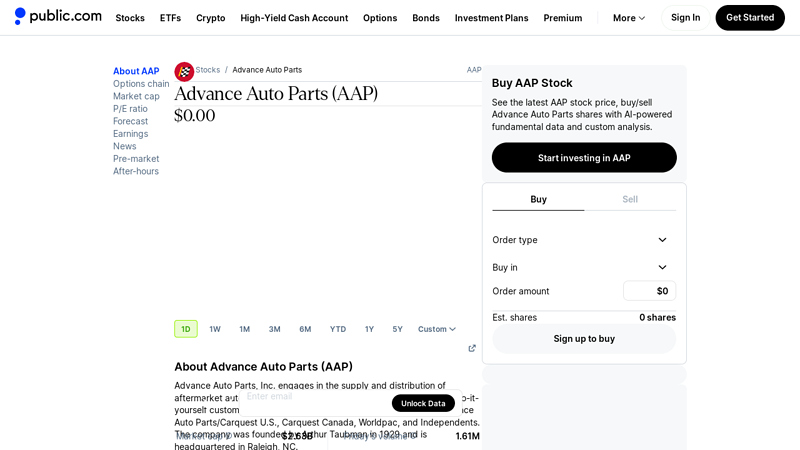
Task: Switch chart to 1M range
Action: pyautogui.click(x=244, y=329)
